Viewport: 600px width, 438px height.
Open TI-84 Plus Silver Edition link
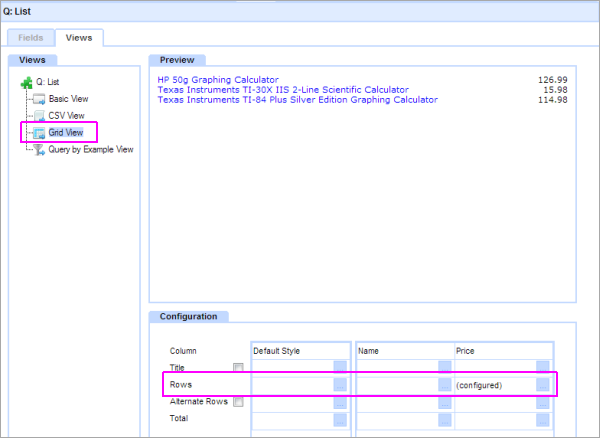[x=298, y=99]
